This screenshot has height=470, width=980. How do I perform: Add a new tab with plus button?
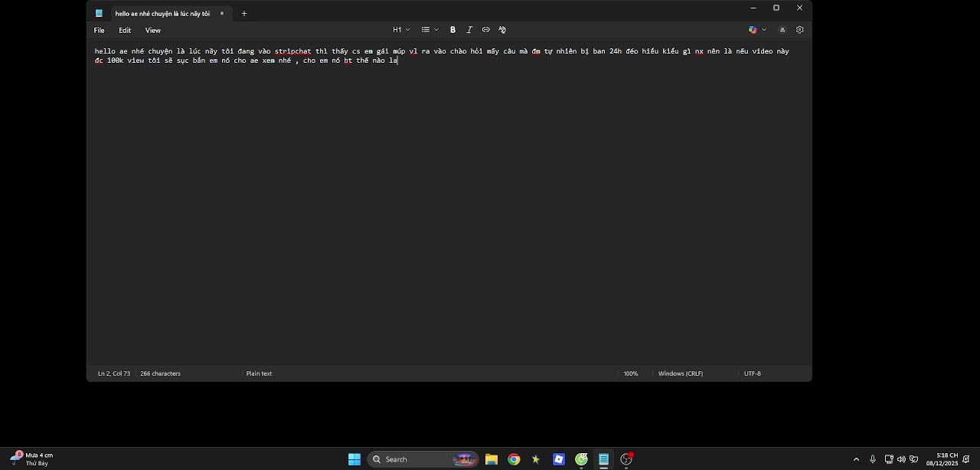[244, 13]
